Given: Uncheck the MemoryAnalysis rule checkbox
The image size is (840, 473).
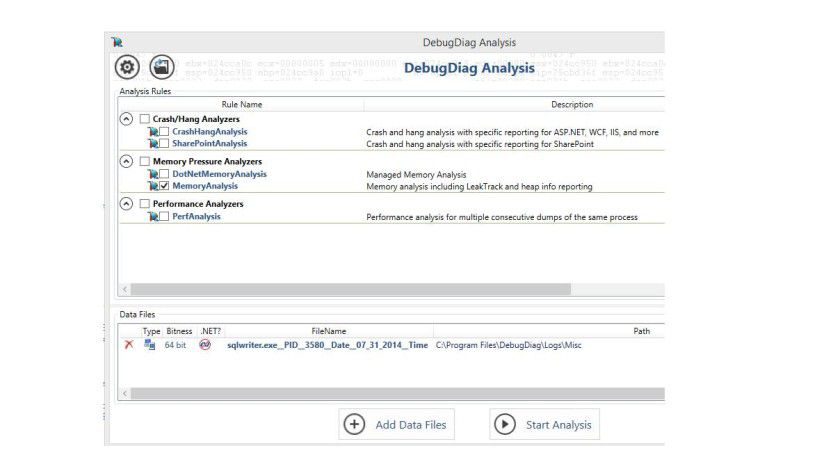Looking at the screenshot, I should coord(164,185).
